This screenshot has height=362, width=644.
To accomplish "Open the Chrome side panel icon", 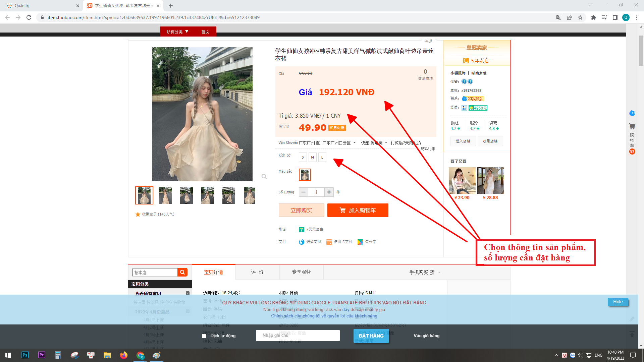I will (615, 17).
